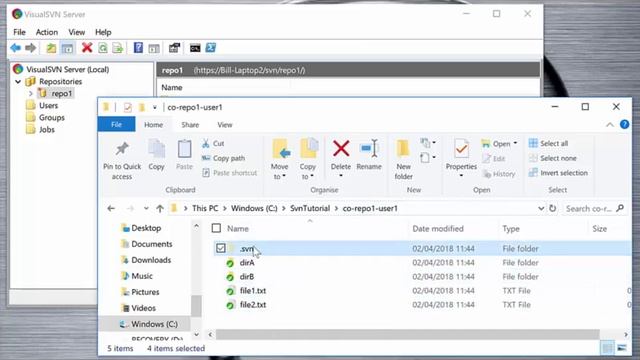Open File menu in VisualSVN Server

click(19, 32)
